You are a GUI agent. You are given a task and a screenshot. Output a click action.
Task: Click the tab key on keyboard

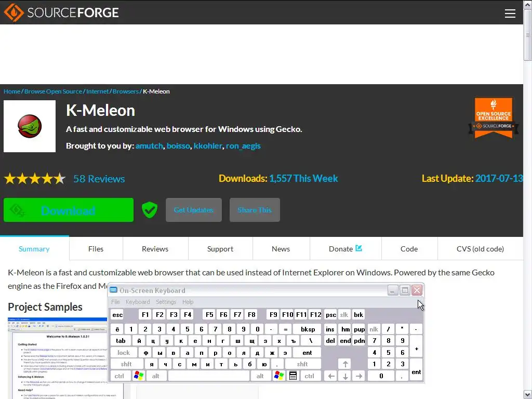point(121,341)
